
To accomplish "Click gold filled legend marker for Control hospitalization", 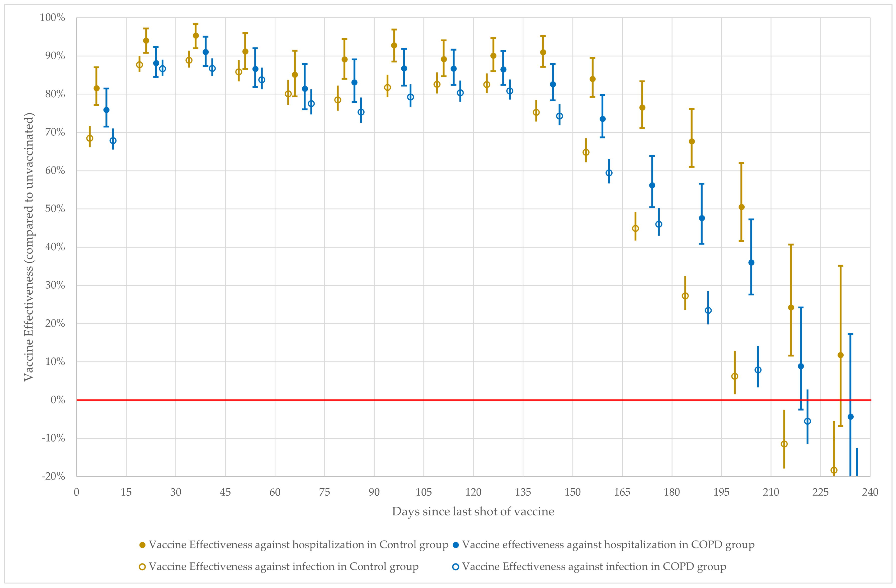I will coord(142,545).
